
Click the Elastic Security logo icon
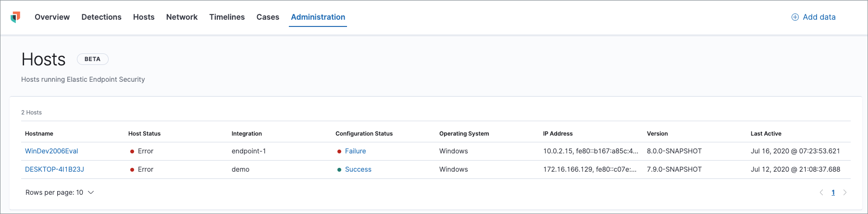point(15,17)
